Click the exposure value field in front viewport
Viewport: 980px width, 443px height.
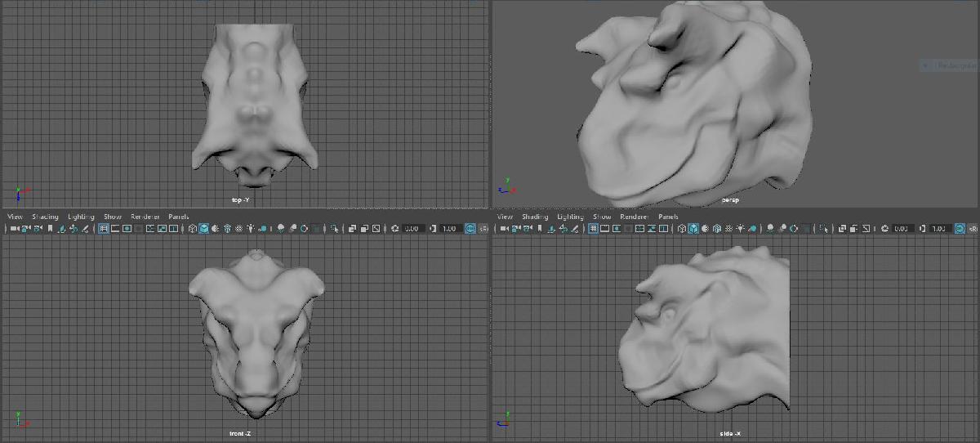click(x=412, y=228)
